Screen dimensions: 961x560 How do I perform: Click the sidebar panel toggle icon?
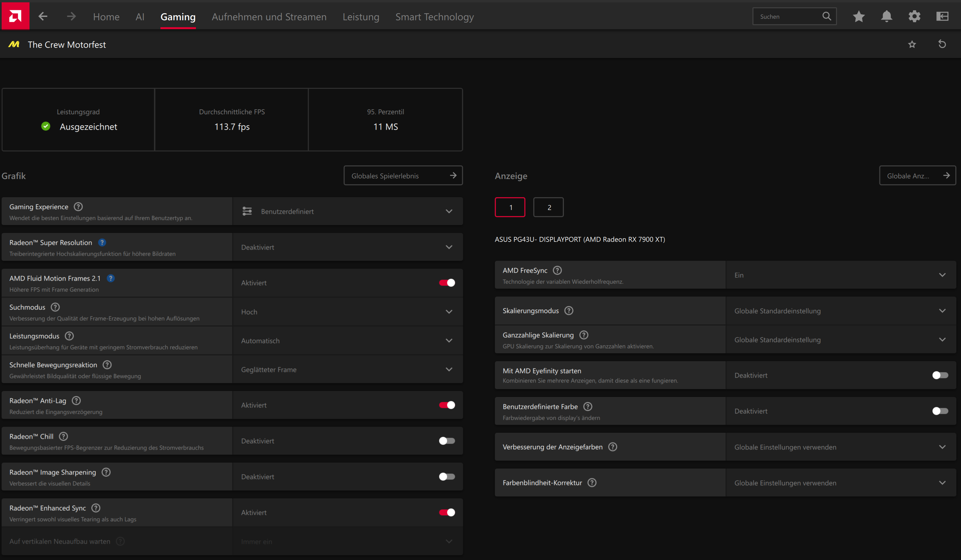[x=942, y=16]
